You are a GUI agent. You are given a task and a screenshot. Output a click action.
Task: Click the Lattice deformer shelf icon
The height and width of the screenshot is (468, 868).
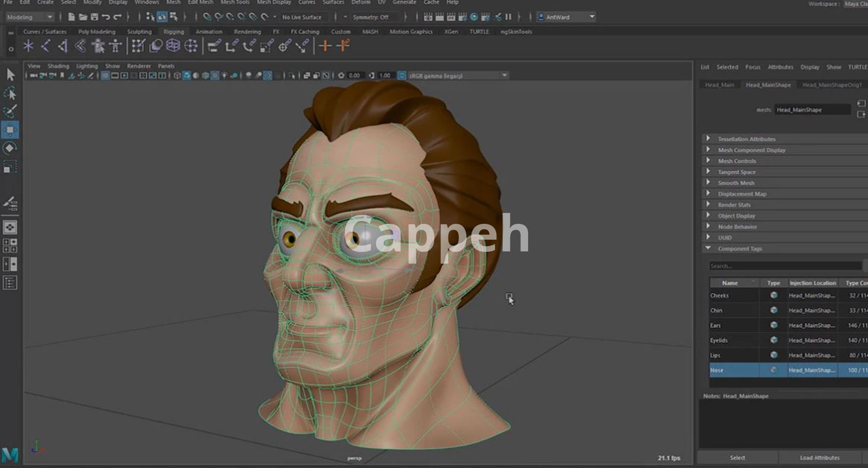click(x=173, y=46)
